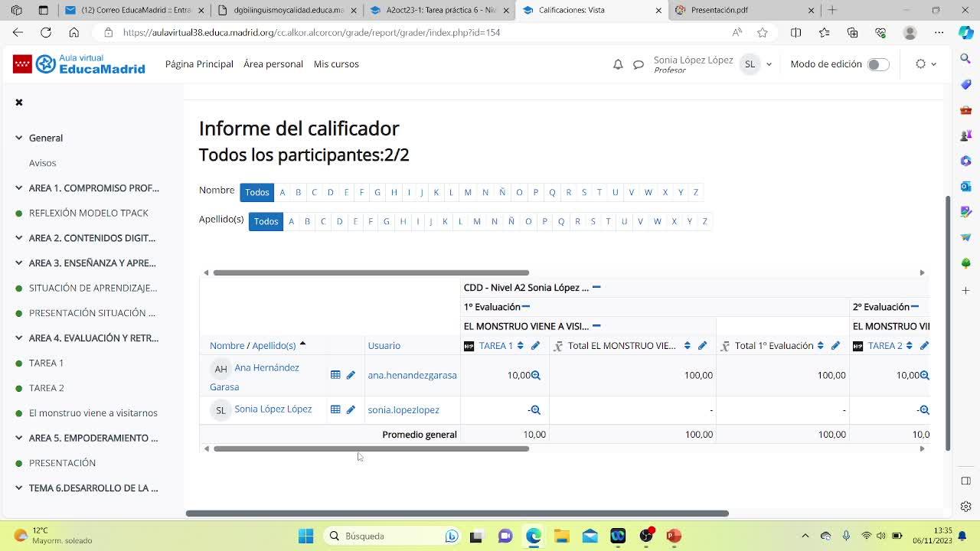Analyze Sonia's TAREA 1 grade magnifier

tap(536, 410)
